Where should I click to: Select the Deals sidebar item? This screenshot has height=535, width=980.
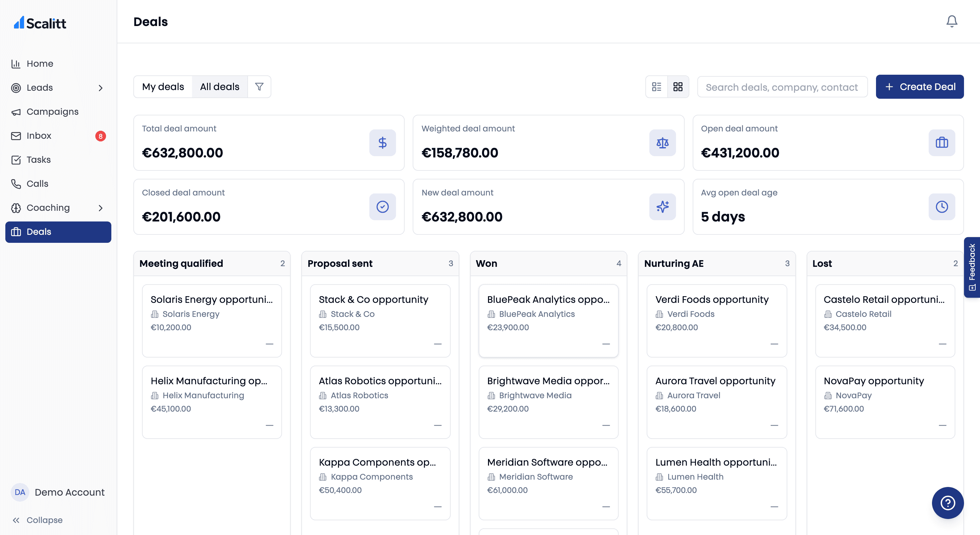[x=58, y=232]
